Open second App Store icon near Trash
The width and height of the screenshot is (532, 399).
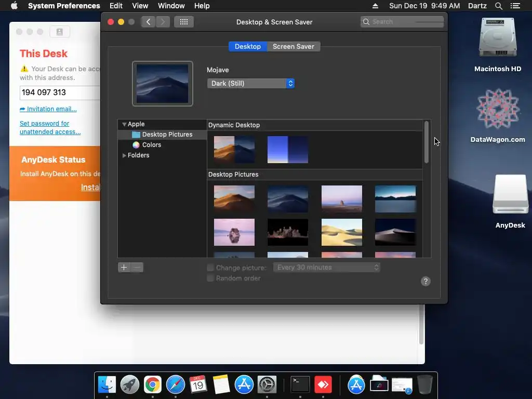356,384
